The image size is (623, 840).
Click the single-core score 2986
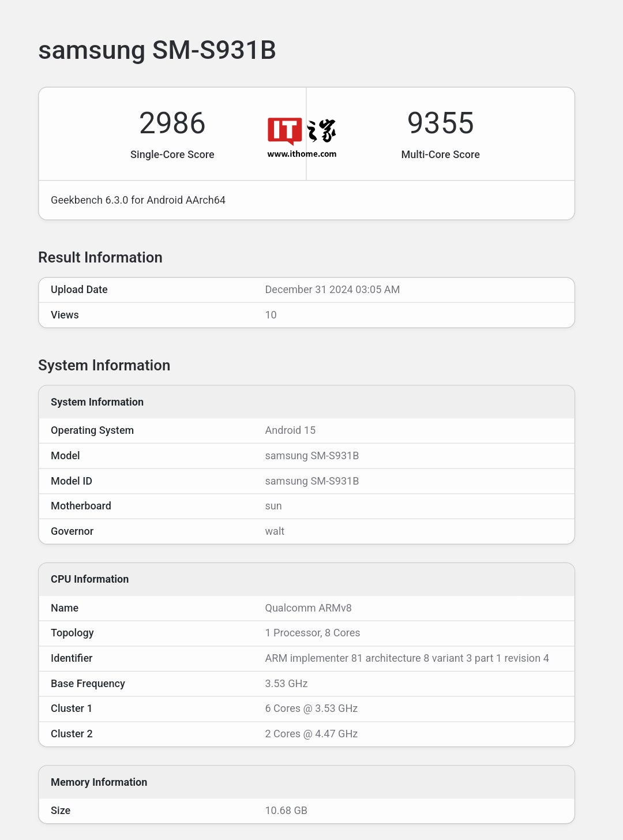click(x=172, y=123)
